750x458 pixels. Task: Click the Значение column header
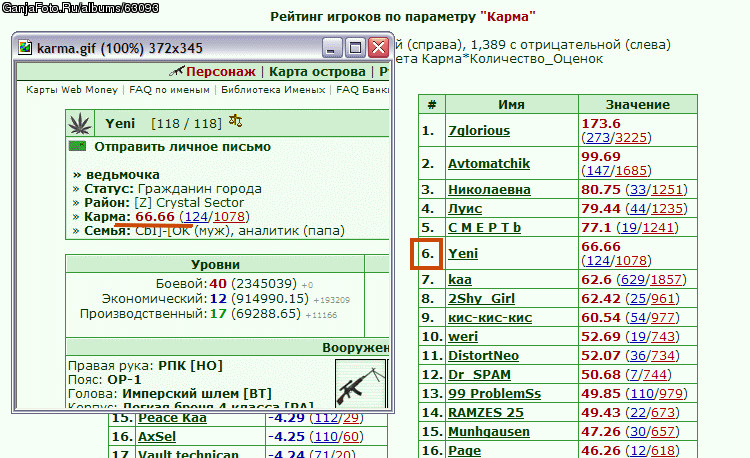(638, 104)
